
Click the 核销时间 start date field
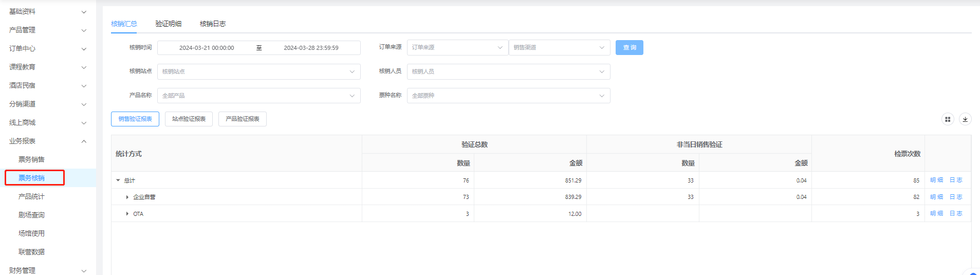click(x=207, y=48)
